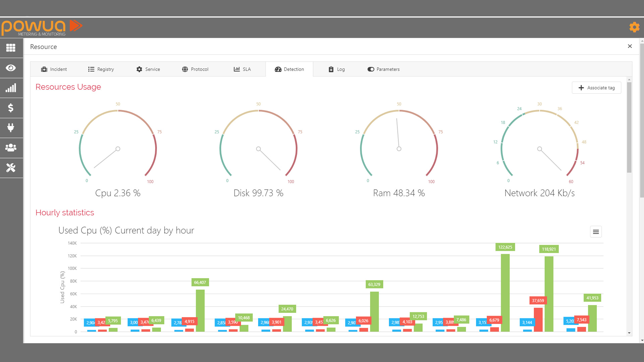
Task: Open the chart hamburger export menu
Action: click(596, 232)
